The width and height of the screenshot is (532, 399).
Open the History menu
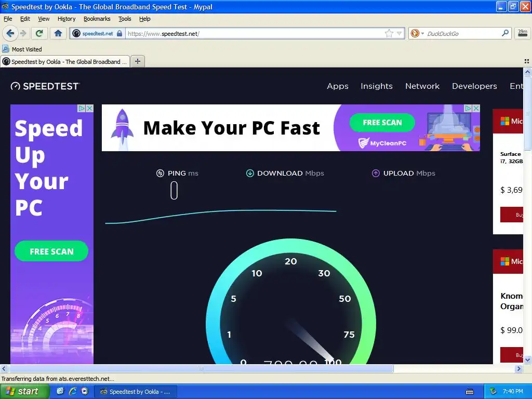[66, 19]
